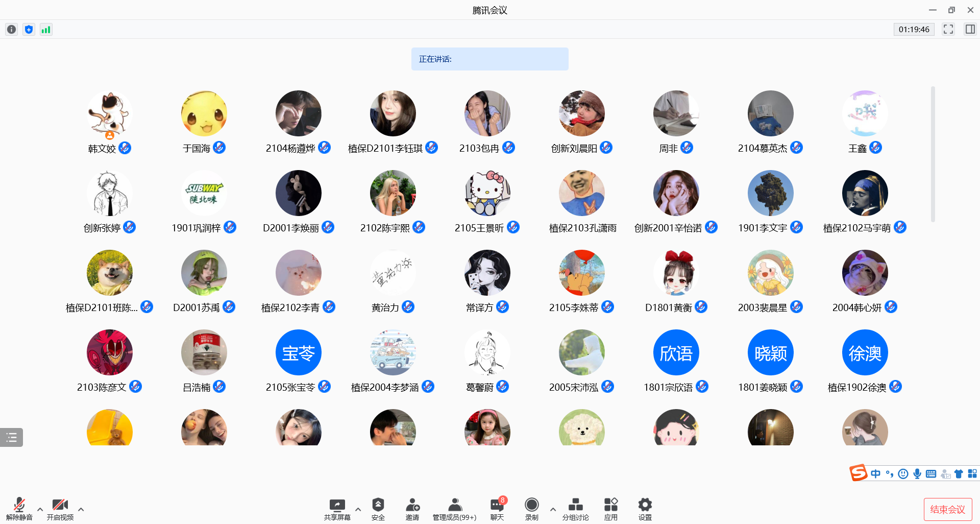The width and height of the screenshot is (980, 524).
Task: Start recording with 录制 button
Action: (531, 509)
